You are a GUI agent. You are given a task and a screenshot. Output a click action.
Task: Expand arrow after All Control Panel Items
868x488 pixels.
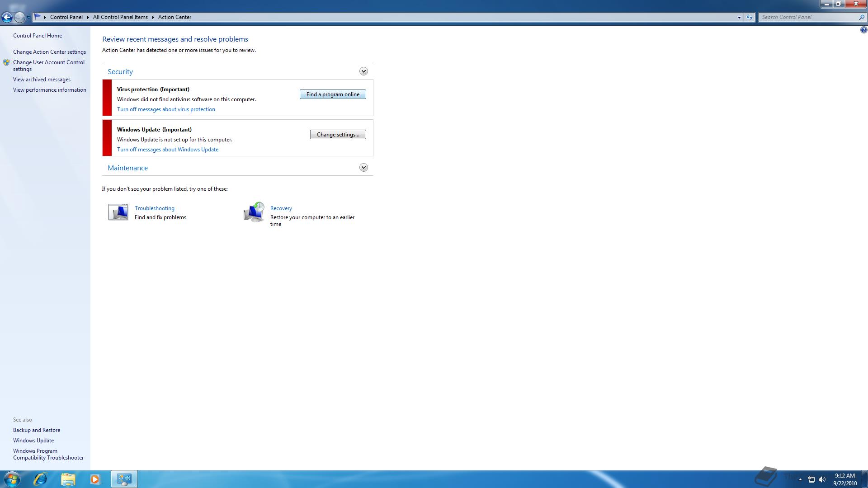point(153,17)
